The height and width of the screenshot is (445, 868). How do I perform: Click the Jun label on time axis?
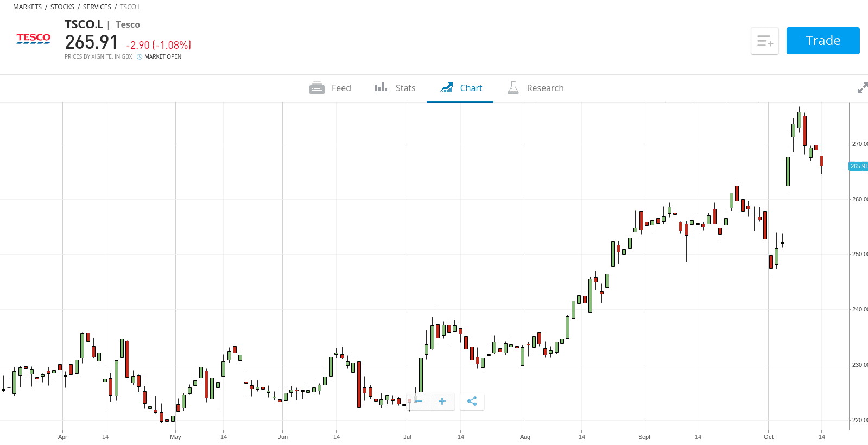(283, 437)
